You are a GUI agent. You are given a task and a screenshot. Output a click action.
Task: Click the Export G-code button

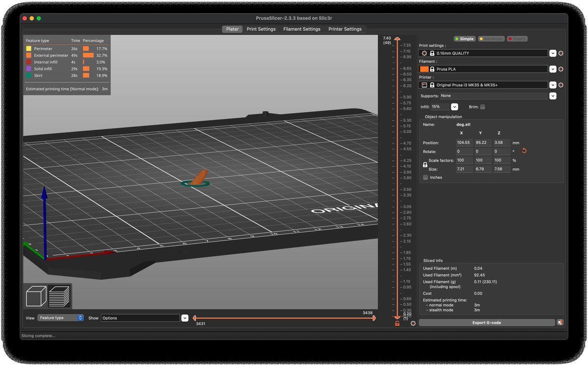point(487,322)
